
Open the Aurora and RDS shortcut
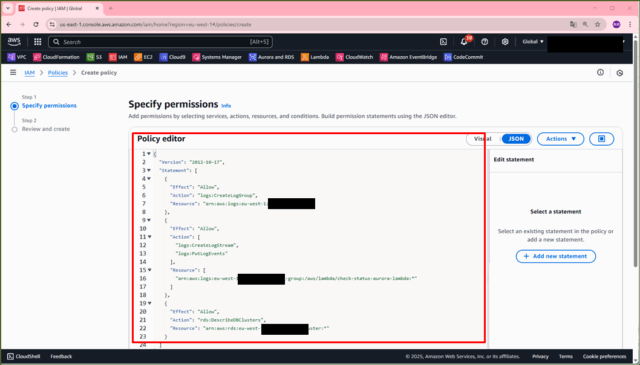pos(271,57)
